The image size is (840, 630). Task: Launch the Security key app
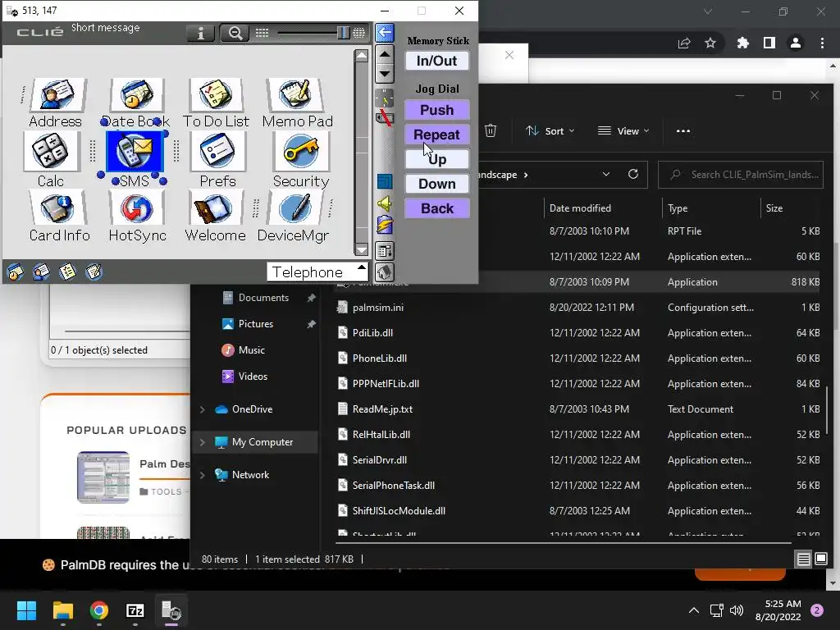(x=300, y=160)
